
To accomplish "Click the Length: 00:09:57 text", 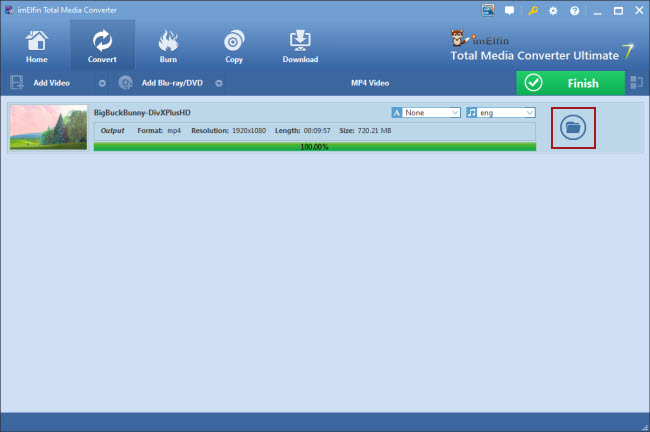I will coord(303,131).
